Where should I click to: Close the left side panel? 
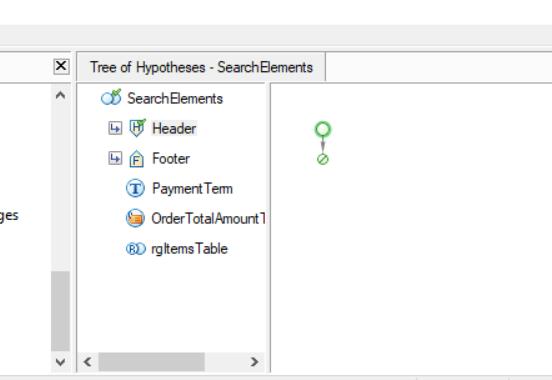click(x=61, y=66)
